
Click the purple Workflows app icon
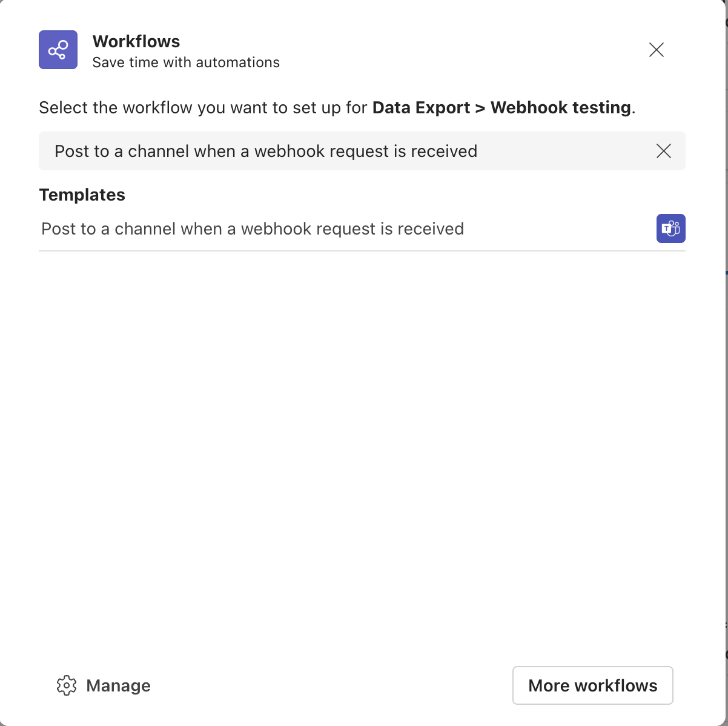coord(58,50)
